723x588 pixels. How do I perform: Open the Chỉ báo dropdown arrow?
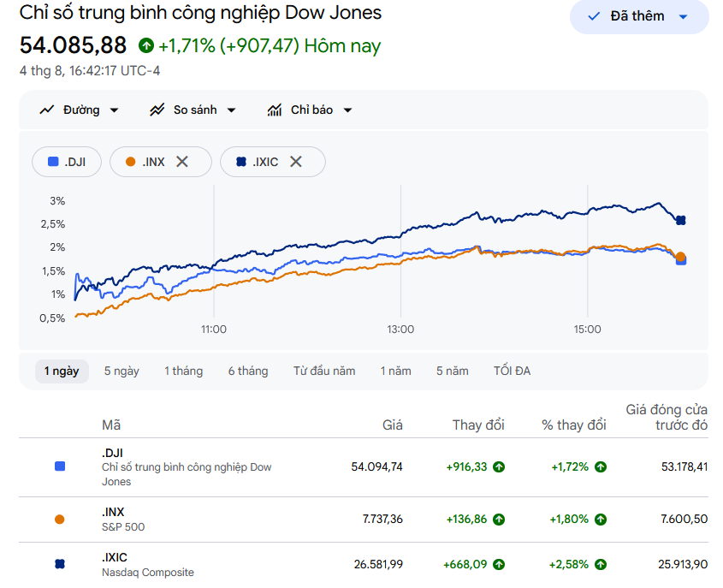(348, 110)
